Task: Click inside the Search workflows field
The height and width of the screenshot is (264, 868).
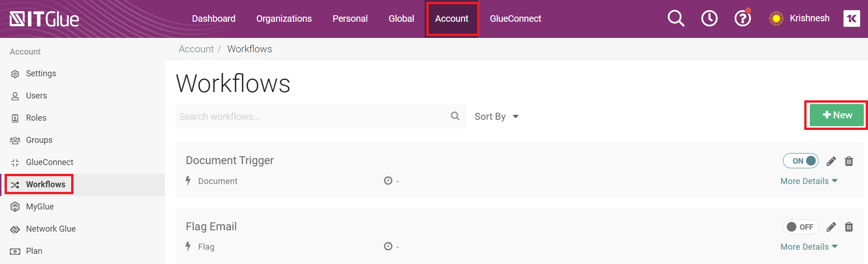Action: 321,117
